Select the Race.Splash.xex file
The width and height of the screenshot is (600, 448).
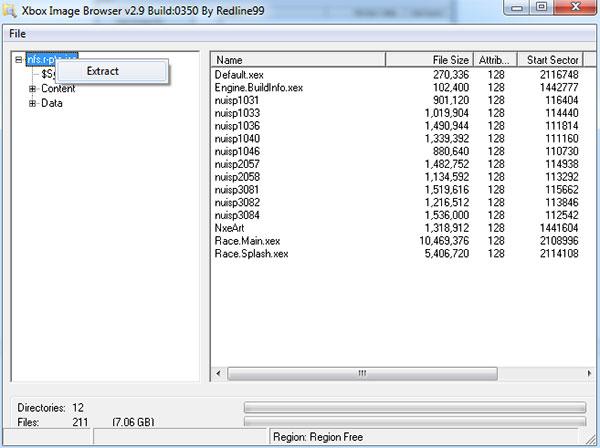click(251, 254)
